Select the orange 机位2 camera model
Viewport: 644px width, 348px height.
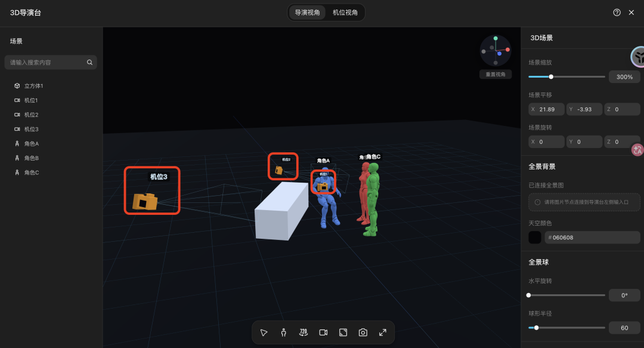[x=279, y=170]
